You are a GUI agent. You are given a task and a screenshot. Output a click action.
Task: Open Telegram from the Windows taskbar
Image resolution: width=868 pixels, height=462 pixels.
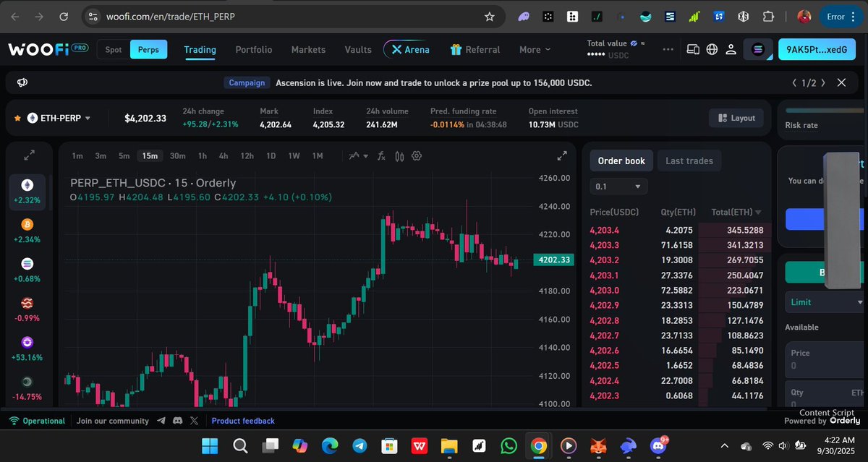(x=360, y=445)
